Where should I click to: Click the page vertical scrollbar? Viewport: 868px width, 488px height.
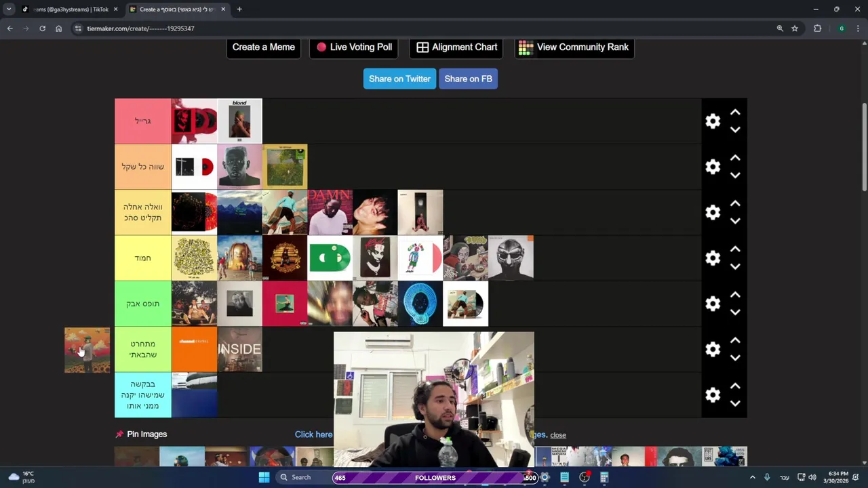click(x=864, y=146)
